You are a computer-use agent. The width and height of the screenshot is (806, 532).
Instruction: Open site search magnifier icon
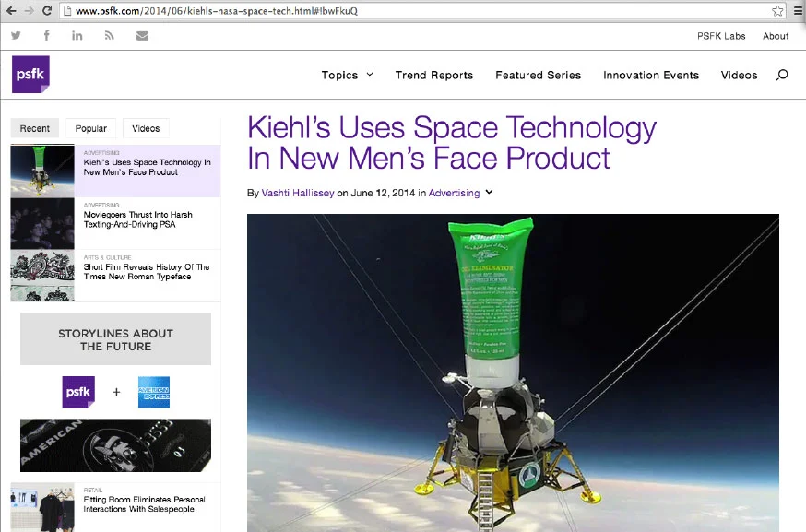tap(782, 75)
